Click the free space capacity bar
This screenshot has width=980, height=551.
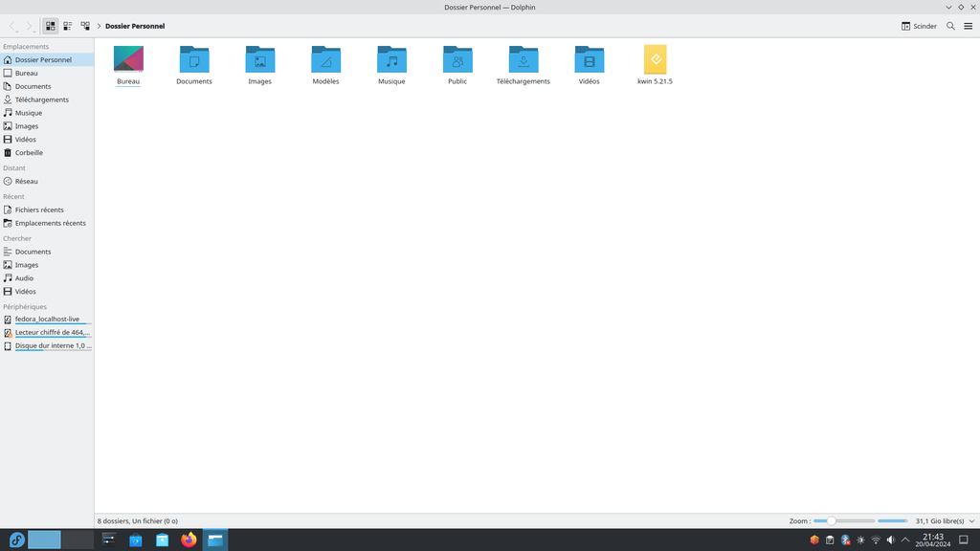pos(893,521)
